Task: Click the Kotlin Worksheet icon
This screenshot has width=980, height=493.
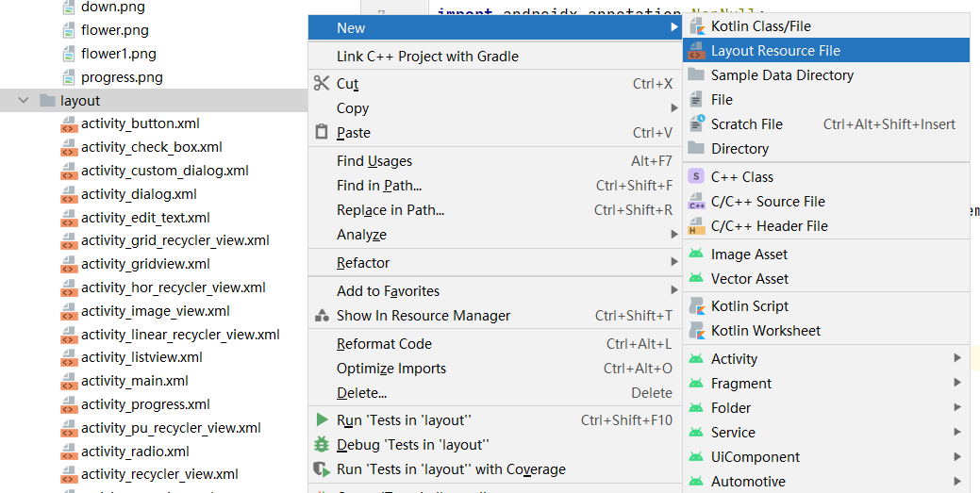Action: (x=696, y=331)
